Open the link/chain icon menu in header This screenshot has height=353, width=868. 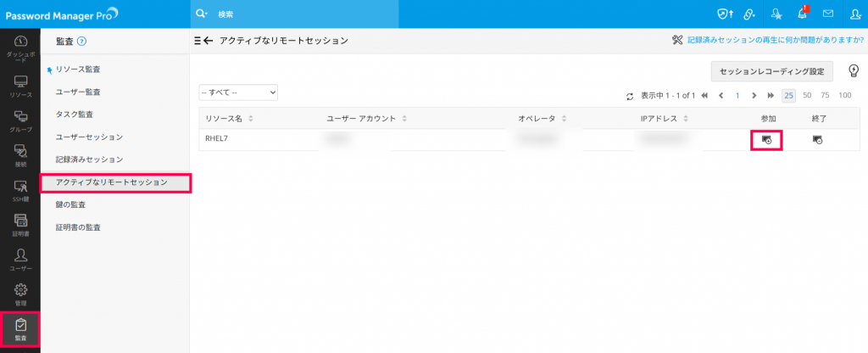pos(749,14)
